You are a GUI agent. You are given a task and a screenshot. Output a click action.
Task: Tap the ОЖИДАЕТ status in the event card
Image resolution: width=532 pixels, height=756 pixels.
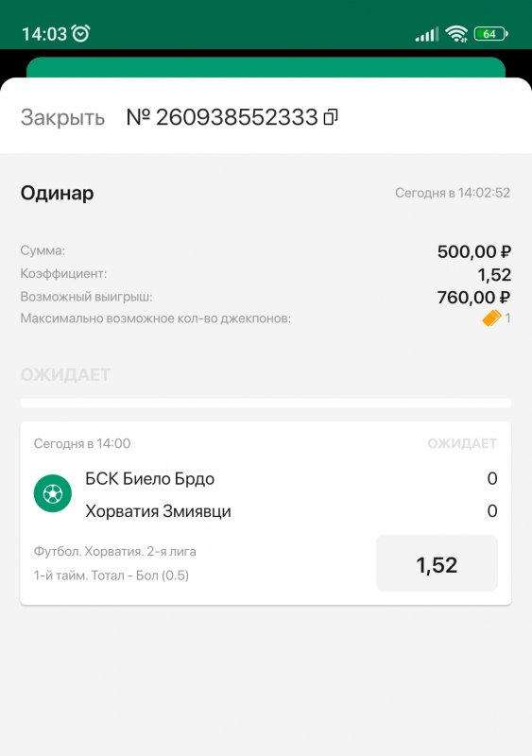(x=462, y=443)
